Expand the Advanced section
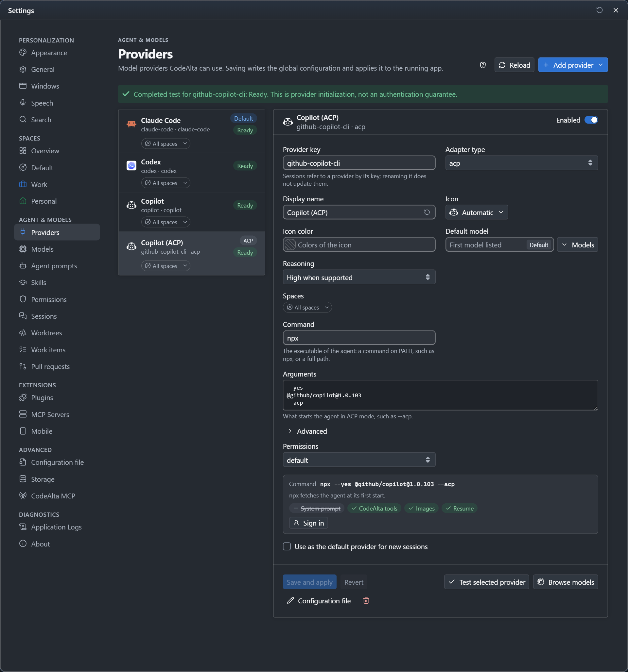Image resolution: width=628 pixels, height=672 pixels. pos(307,431)
